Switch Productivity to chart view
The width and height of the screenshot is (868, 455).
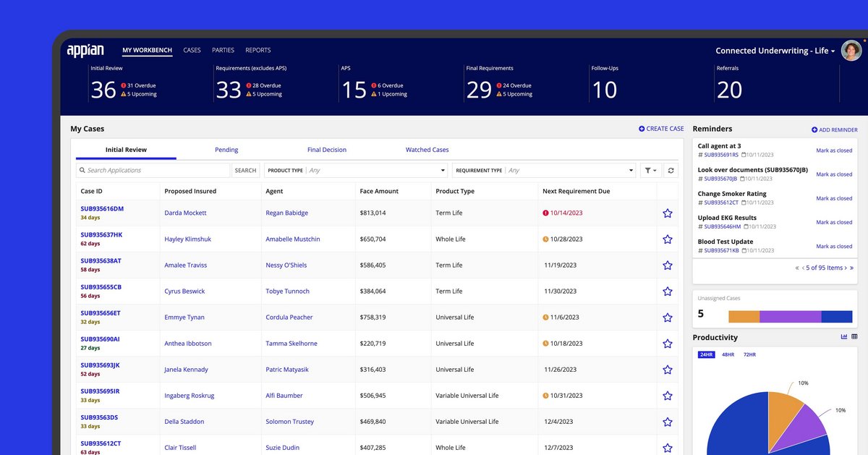(x=843, y=336)
